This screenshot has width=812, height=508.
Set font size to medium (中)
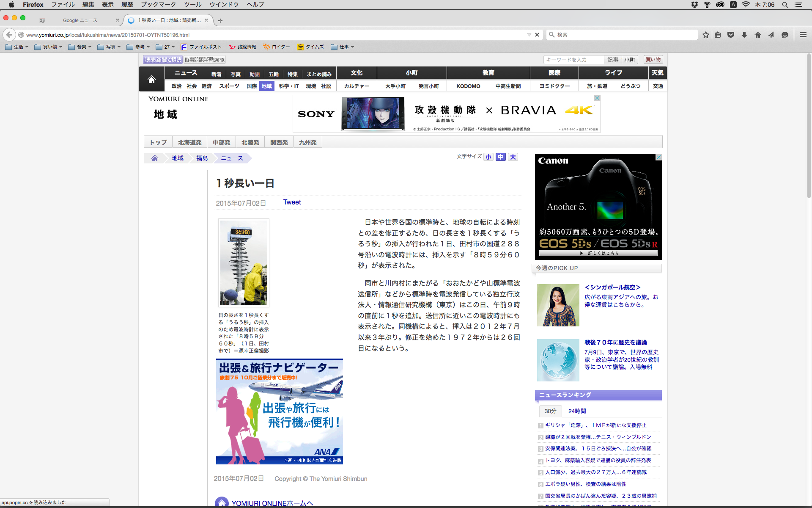(x=501, y=157)
